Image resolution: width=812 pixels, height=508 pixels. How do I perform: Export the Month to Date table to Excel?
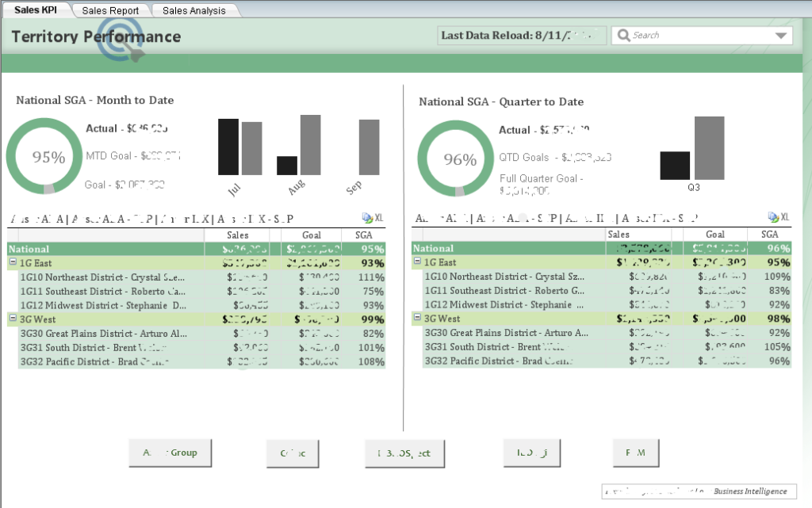372,217
